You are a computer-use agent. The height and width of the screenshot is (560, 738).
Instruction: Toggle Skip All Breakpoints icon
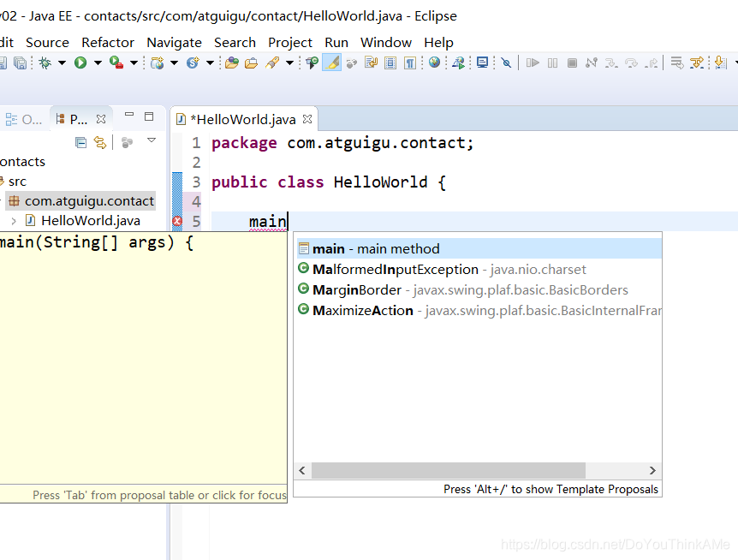click(x=506, y=63)
